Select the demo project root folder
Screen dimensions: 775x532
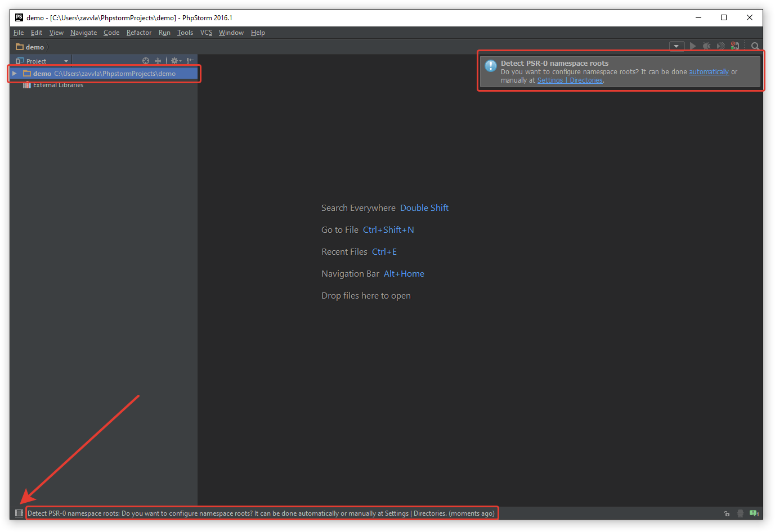point(104,74)
